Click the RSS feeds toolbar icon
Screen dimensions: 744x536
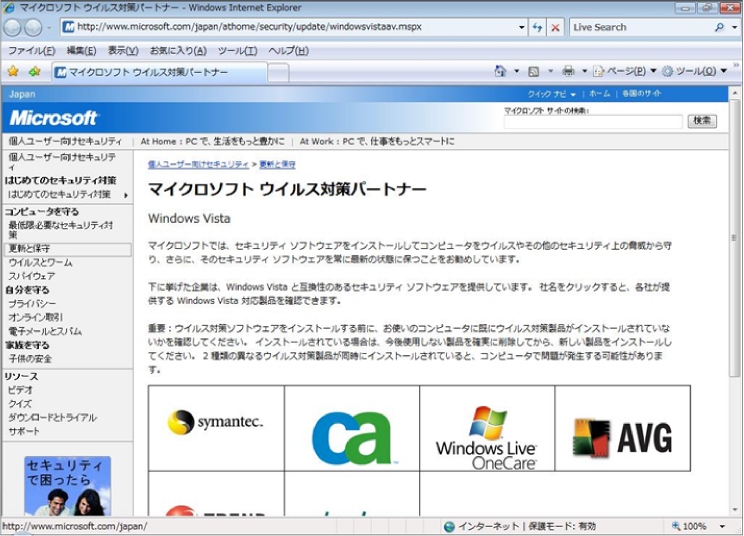coord(534,72)
